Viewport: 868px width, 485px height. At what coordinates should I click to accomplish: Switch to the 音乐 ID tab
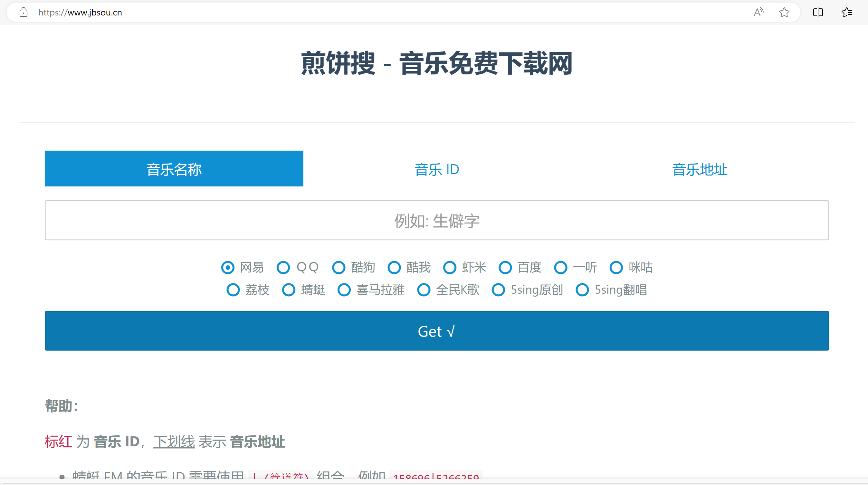coord(437,169)
